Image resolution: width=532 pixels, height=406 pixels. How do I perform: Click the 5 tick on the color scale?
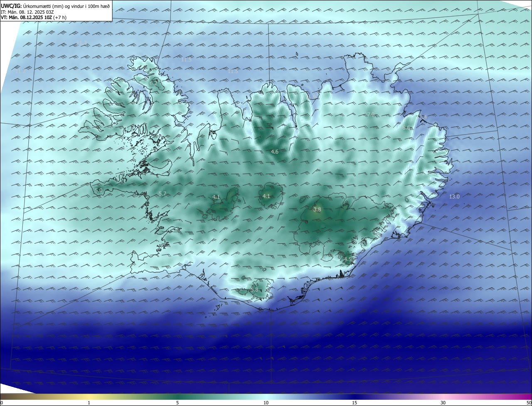pos(177,403)
